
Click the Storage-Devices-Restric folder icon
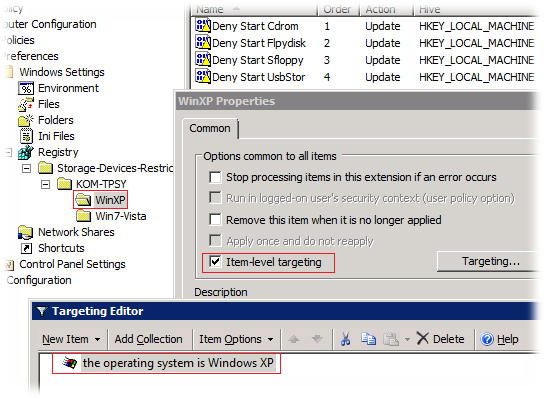point(45,168)
